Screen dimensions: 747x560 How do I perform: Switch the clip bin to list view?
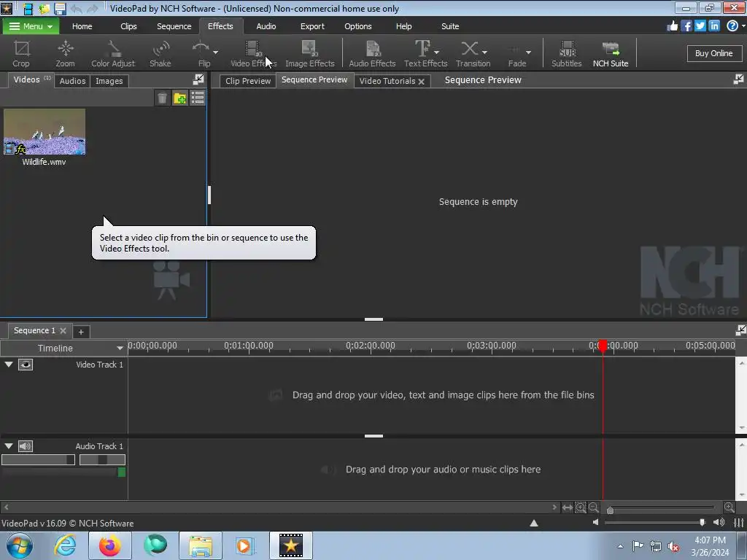[x=197, y=98]
